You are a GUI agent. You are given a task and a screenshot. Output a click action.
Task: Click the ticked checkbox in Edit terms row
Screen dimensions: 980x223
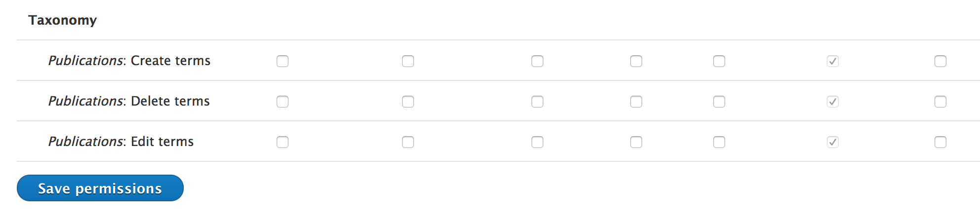833,142
